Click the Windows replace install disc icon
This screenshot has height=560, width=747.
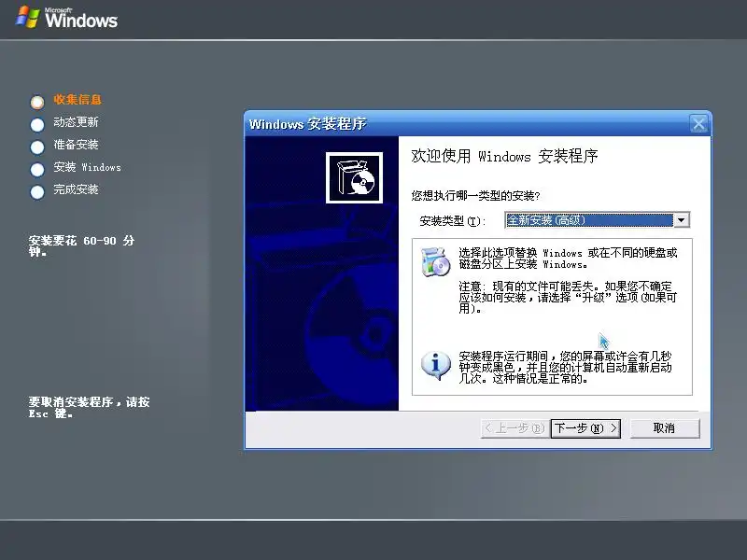pyautogui.click(x=435, y=261)
